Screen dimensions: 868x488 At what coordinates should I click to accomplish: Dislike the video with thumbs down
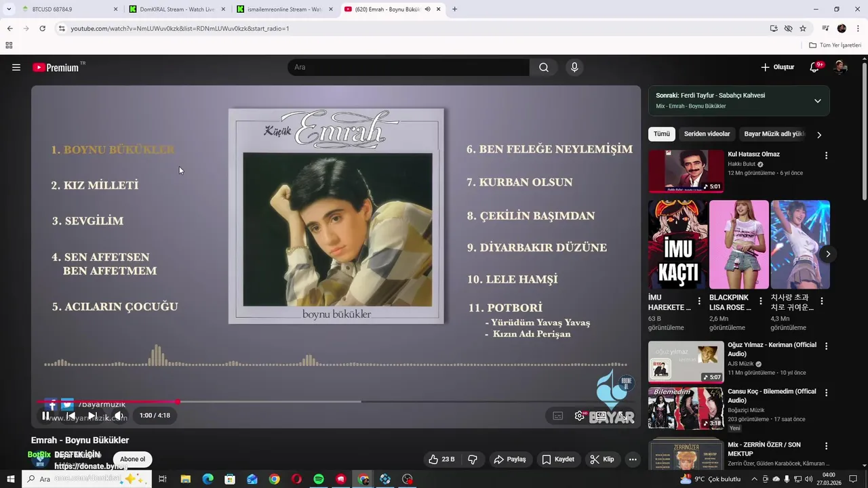(x=473, y=459)
